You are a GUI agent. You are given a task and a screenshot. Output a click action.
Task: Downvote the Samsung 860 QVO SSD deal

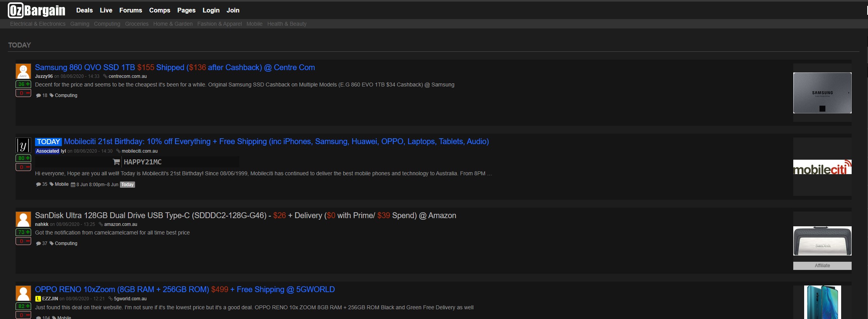point(23,93)
